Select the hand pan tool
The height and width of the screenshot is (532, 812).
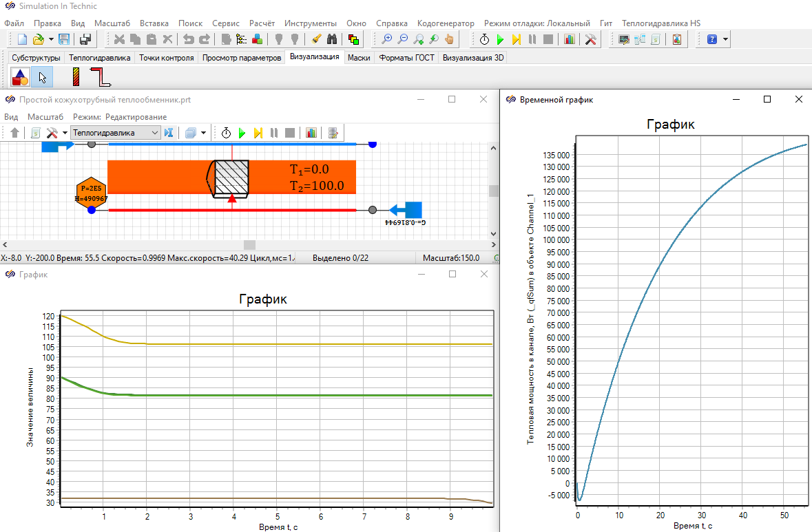pyautogui.click(x=450, y=39)
